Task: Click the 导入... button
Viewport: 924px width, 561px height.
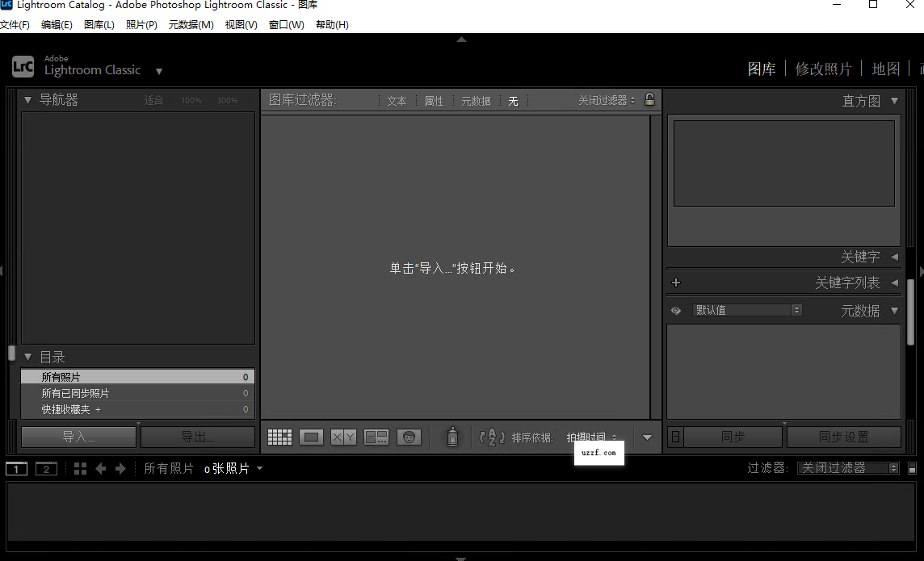Action: tap(78, 437)
